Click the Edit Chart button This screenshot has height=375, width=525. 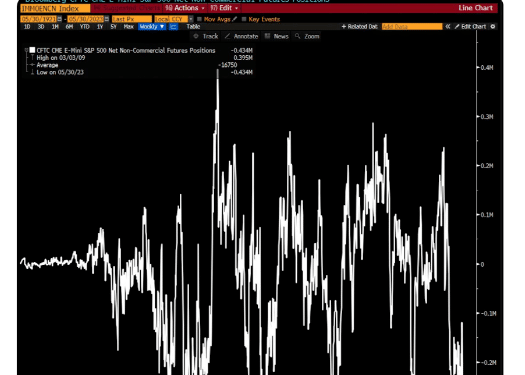pyautogui.click(x=470, y=26)
